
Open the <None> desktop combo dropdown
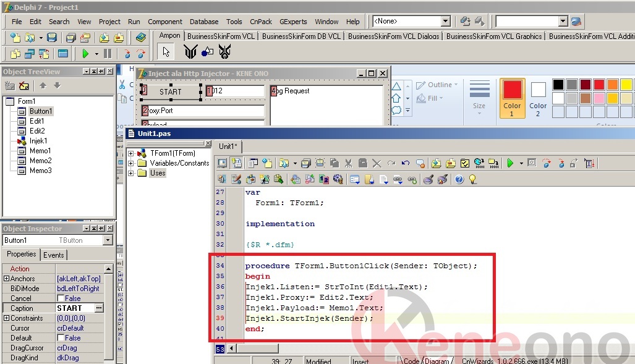(445, 21)
